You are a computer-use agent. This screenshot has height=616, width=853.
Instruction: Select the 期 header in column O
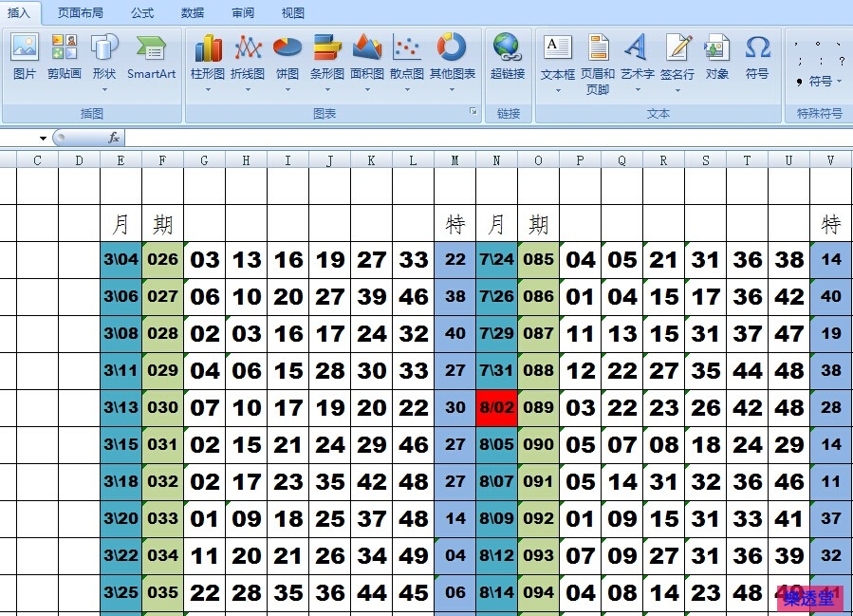click(539, 224)
